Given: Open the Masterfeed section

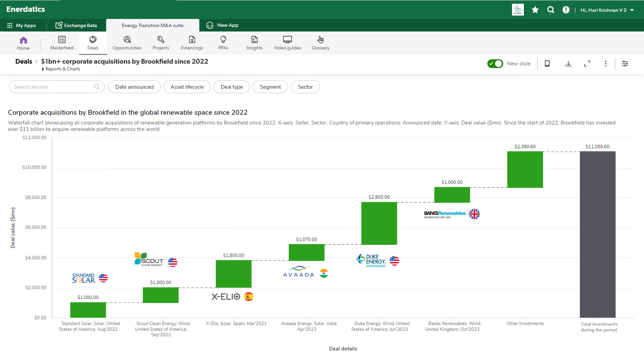Looking at the screenshot, I should pyautogui.click(x=62, y=43).
